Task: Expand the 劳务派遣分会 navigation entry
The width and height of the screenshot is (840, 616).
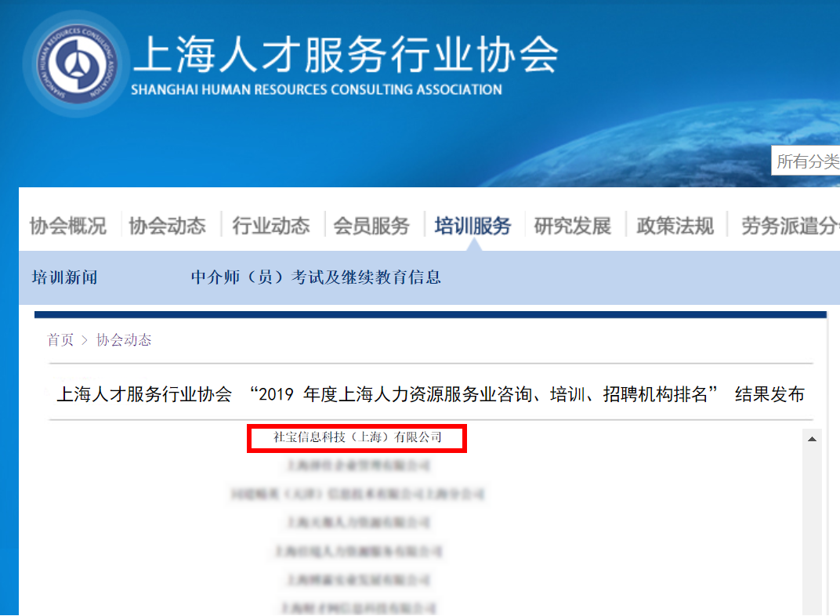Action: coord(791,225)
